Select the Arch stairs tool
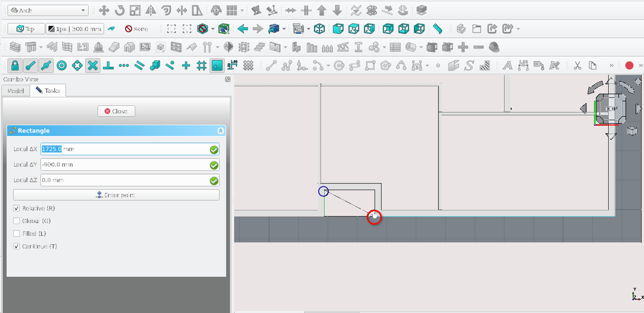Image resolution: width=644 pixels, height=313 pixels. pos(260,47)
